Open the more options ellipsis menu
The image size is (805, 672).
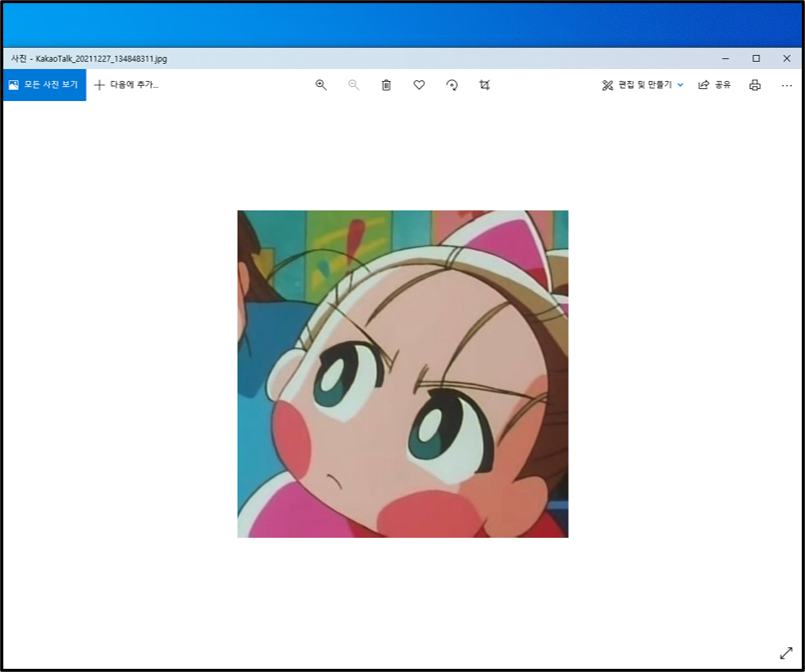point(787,85)
